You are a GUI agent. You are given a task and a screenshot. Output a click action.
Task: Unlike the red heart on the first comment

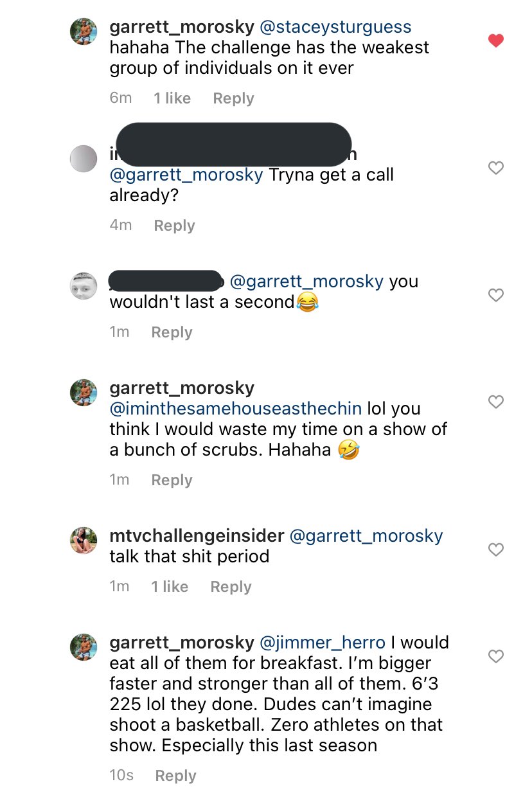[495, 40]
